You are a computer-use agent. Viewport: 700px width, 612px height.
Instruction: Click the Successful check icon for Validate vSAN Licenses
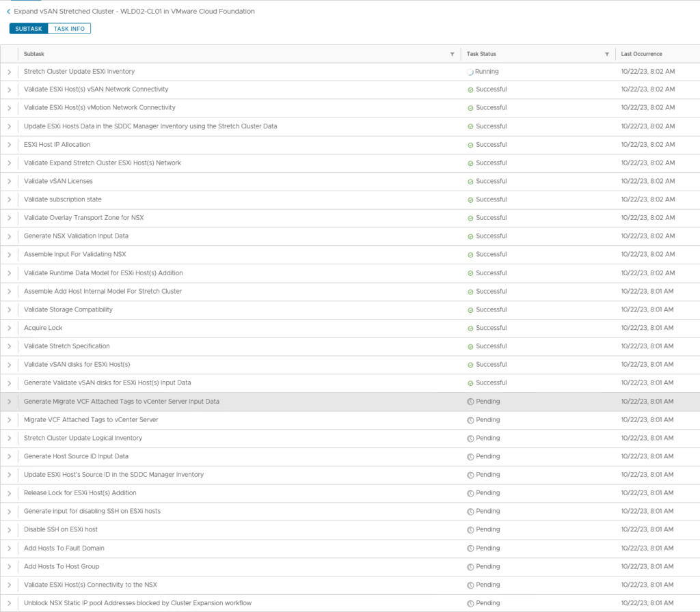pos(470,182)
